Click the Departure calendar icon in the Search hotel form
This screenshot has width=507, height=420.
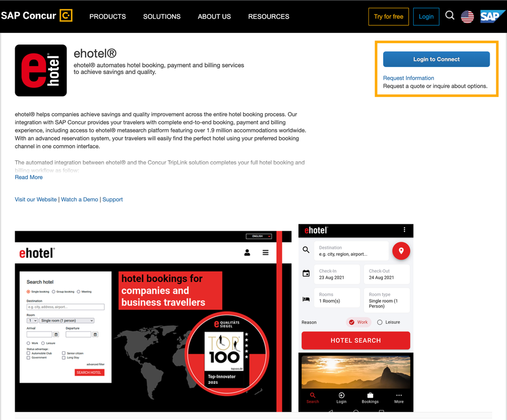coord(95,334)
